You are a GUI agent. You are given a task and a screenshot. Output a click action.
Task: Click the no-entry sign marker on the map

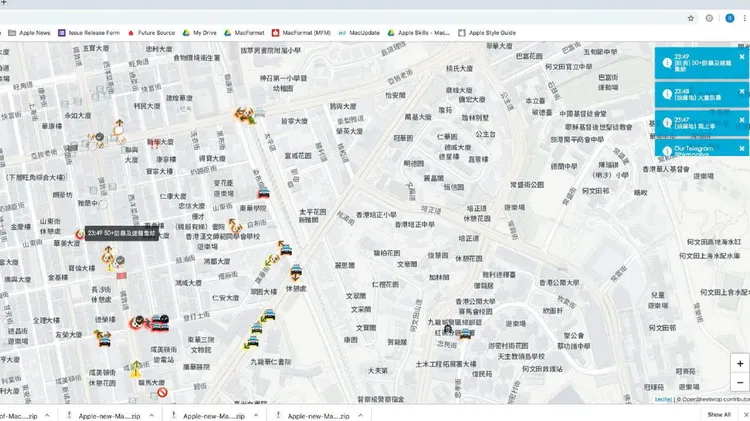tap(162, 392)
